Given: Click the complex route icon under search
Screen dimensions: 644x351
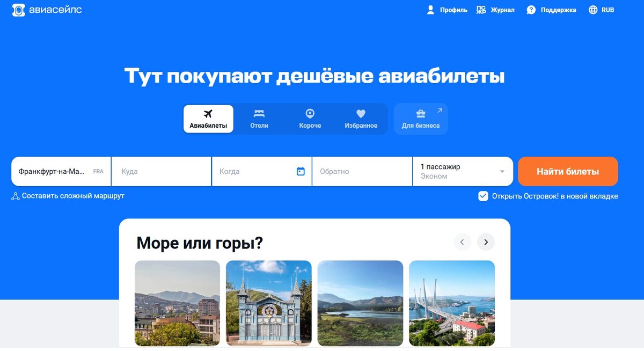Looking at the screenshot, I should coord(15,196).
